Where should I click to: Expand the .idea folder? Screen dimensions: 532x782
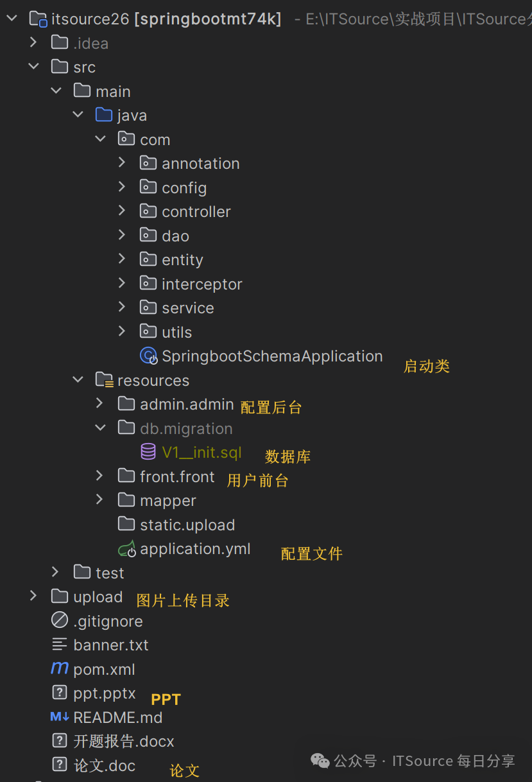click(x=33, y=43)
